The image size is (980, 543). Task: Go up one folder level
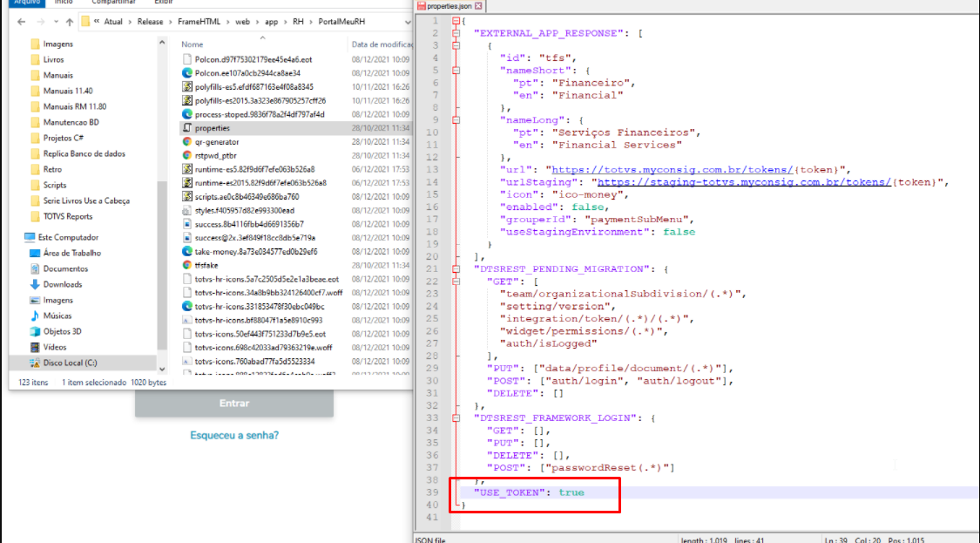tap(70, 22)
